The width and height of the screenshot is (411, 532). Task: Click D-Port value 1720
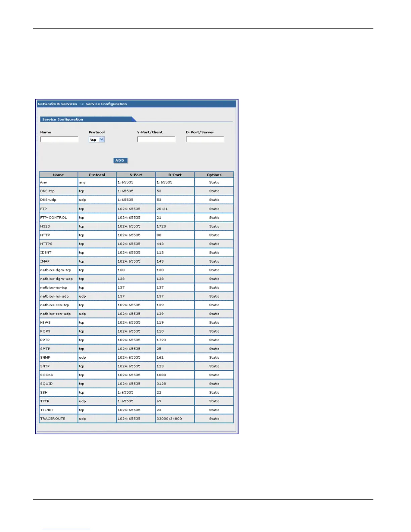pos(162,226)
